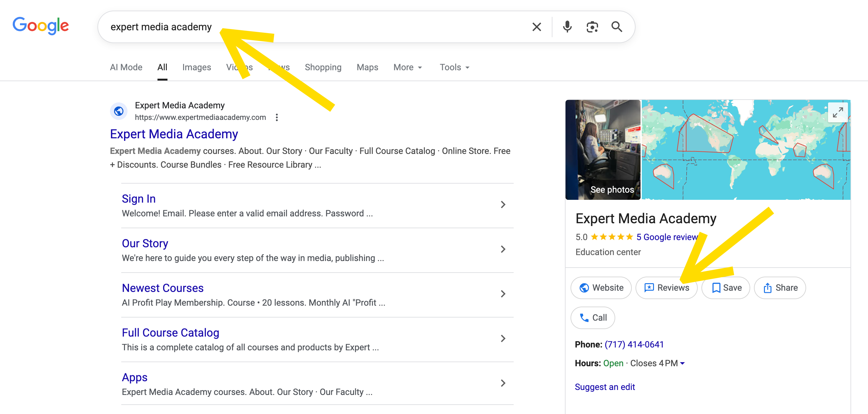The image size is (868, 414).
Task: Switch to the Images tab
Action: point(197,67)
